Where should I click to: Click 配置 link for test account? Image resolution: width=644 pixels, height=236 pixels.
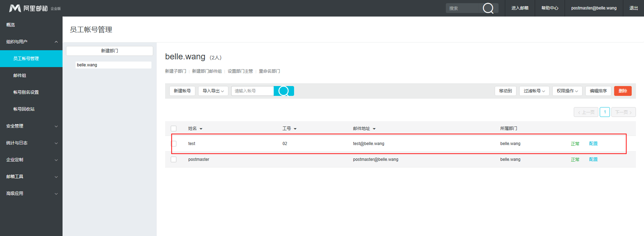click(x=593, y=144)
